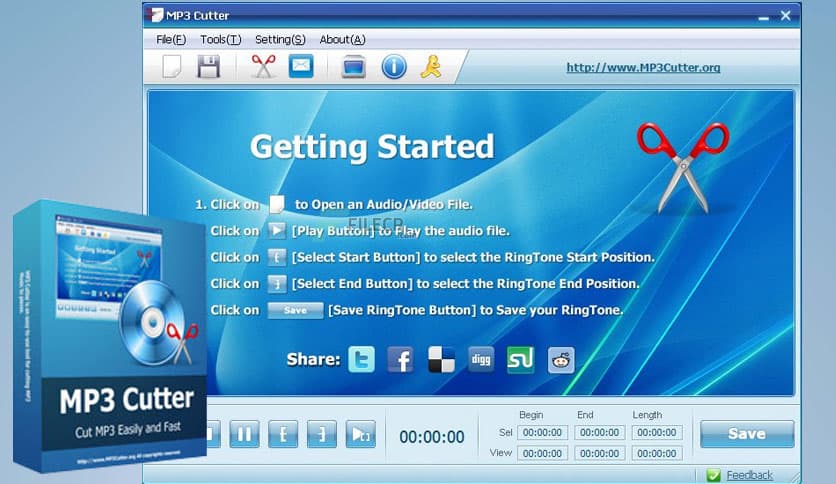Click the Sel Begin time field
Viewport: 836px width, 484px height.
[542, 432]
